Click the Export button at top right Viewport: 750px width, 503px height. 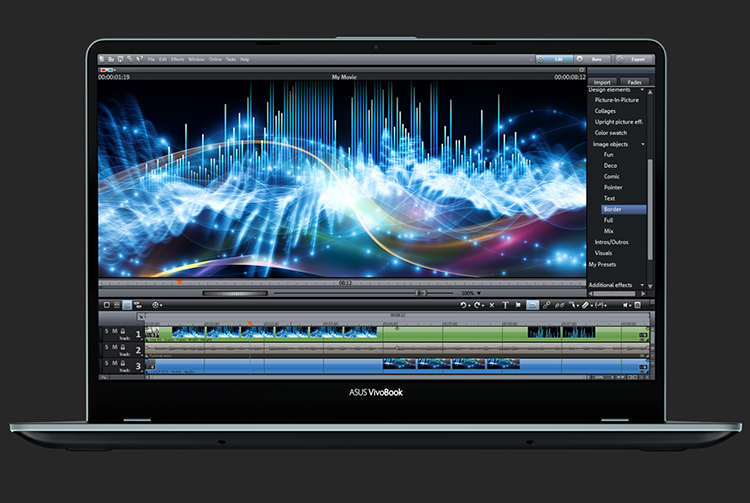(636, 59)
